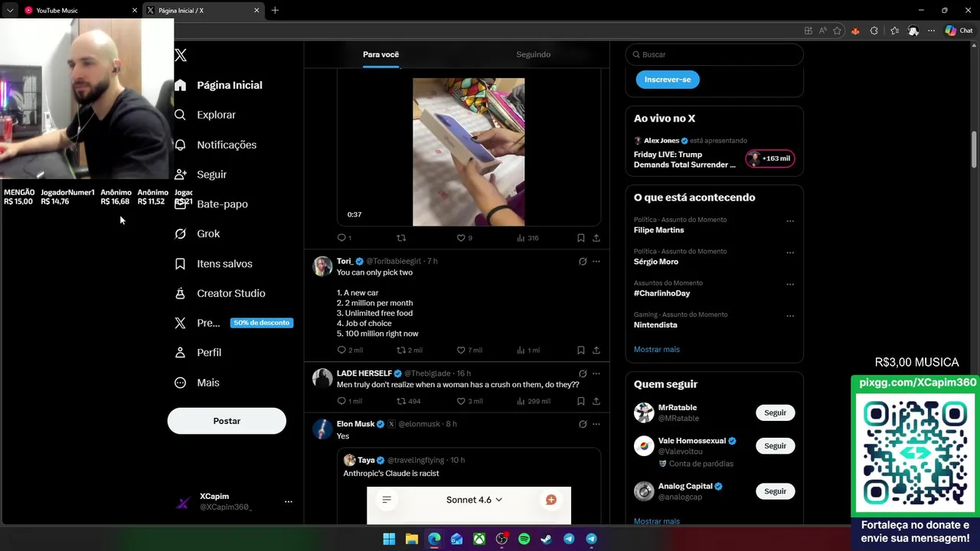Like the video post with 9 likes
The width and height of the screenshot is (980, 551).
(x=461, y=238)
